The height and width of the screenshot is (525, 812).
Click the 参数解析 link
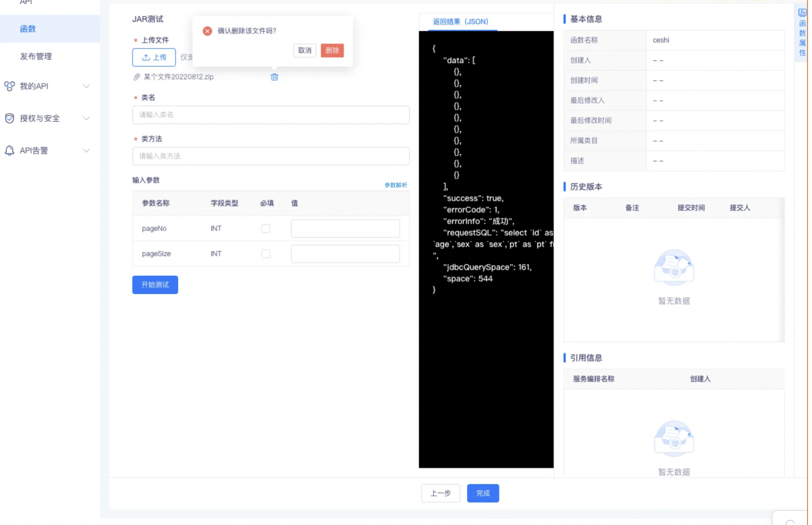coord(396,185)
